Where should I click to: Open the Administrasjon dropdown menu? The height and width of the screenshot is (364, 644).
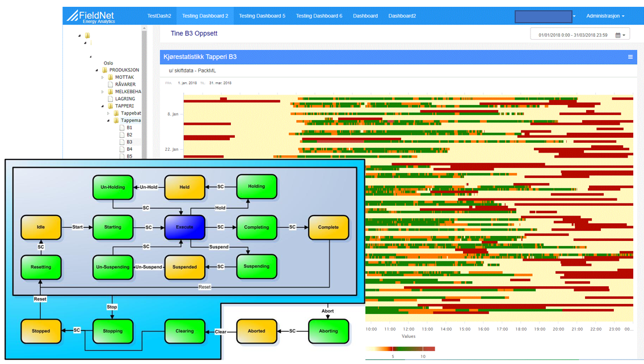(x=605, y=16)
